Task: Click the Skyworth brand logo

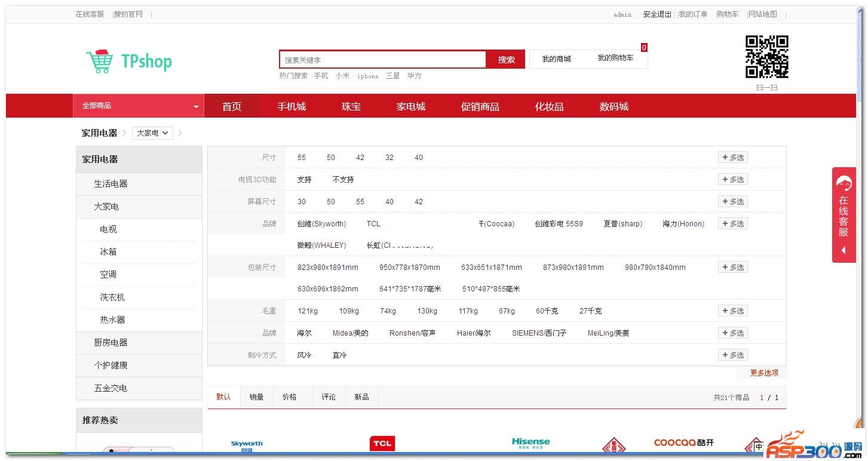Action: (247, 445)
